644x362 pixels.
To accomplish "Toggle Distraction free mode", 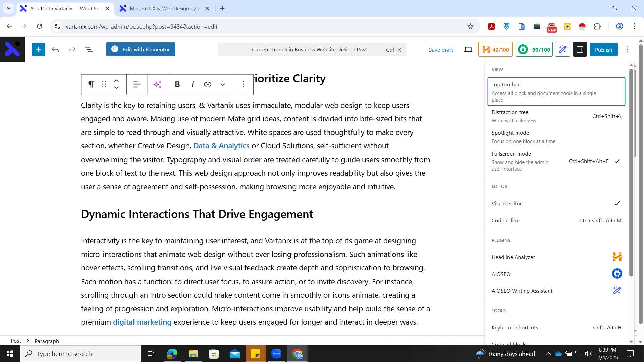I will (x=556, y=116).
